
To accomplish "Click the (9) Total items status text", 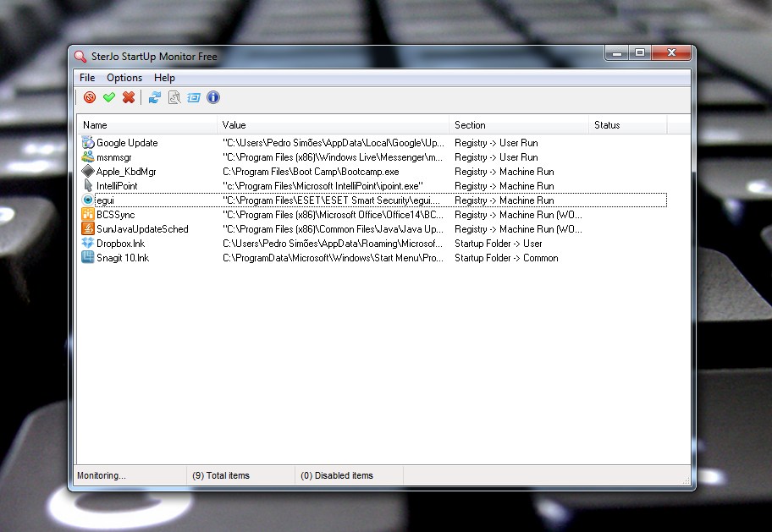I will 221,475.
